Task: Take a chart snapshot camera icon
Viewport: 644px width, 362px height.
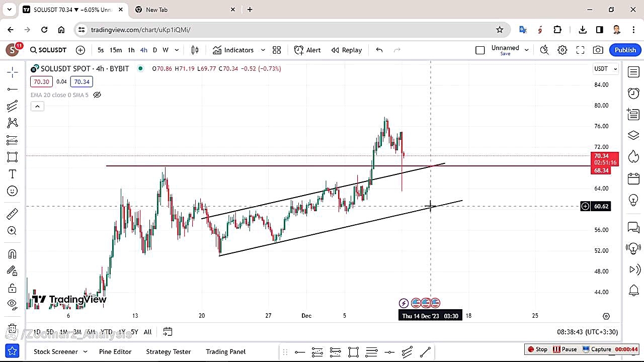Action: coord(598,50)
